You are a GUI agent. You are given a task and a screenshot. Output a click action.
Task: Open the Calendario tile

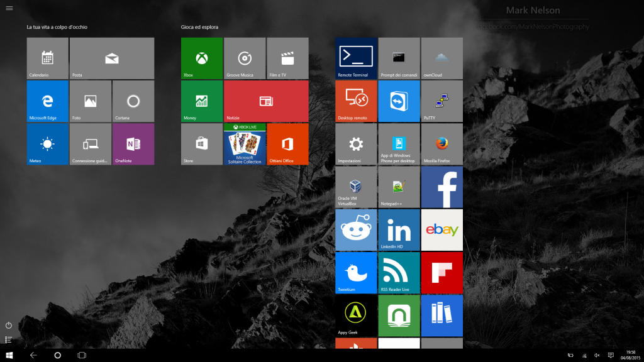[48, 58]
